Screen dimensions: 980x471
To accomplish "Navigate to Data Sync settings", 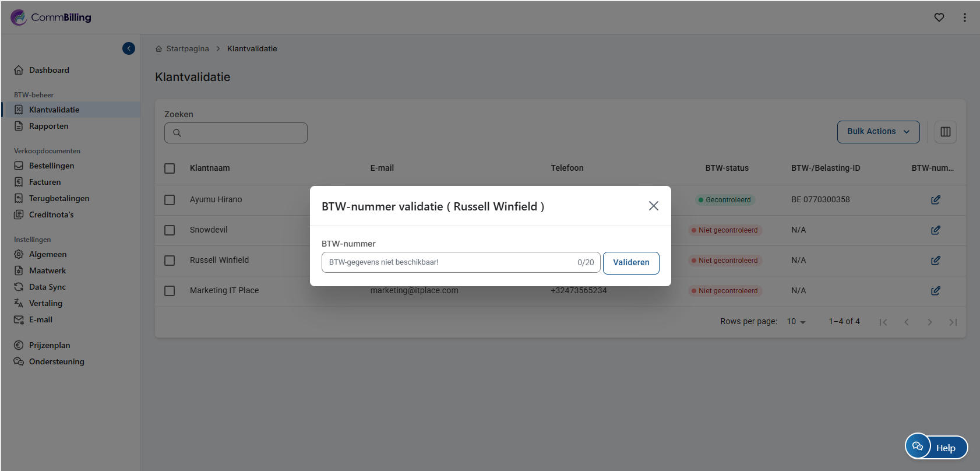I will tap(47, 287).
